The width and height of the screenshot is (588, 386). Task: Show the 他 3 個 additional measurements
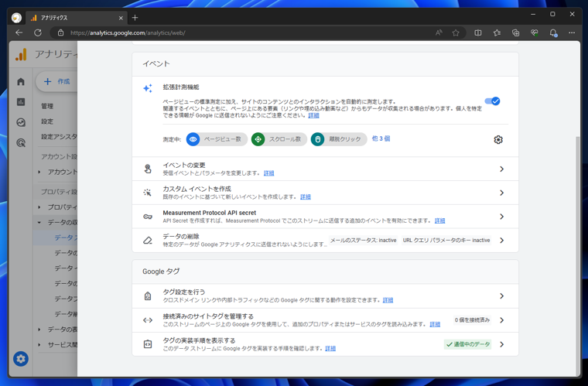click(381, 138)
